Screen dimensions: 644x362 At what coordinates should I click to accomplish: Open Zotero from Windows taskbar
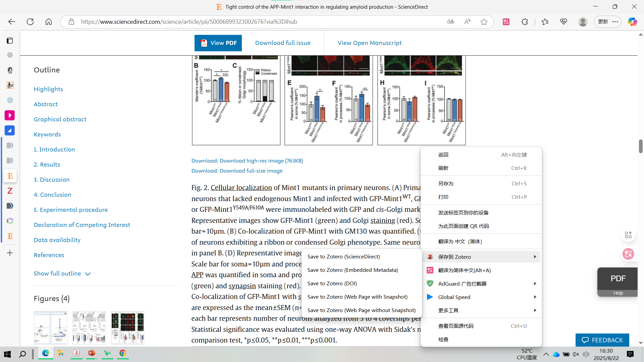76,353
